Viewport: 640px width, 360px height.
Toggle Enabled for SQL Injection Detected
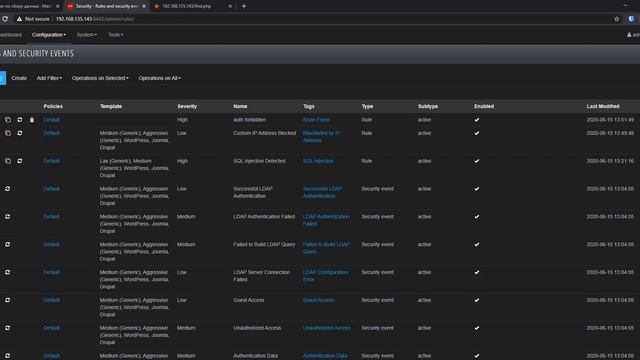pos(477,161)
